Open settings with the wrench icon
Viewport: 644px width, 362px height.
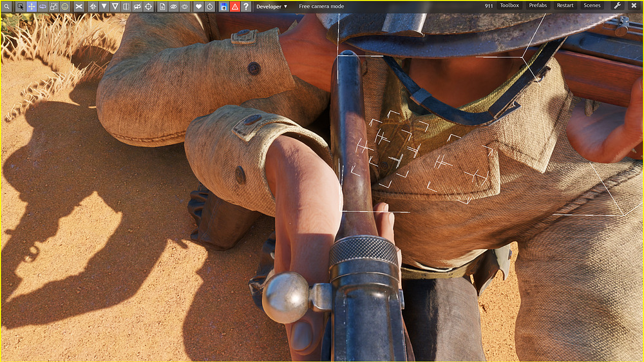(x=617, y=6)
